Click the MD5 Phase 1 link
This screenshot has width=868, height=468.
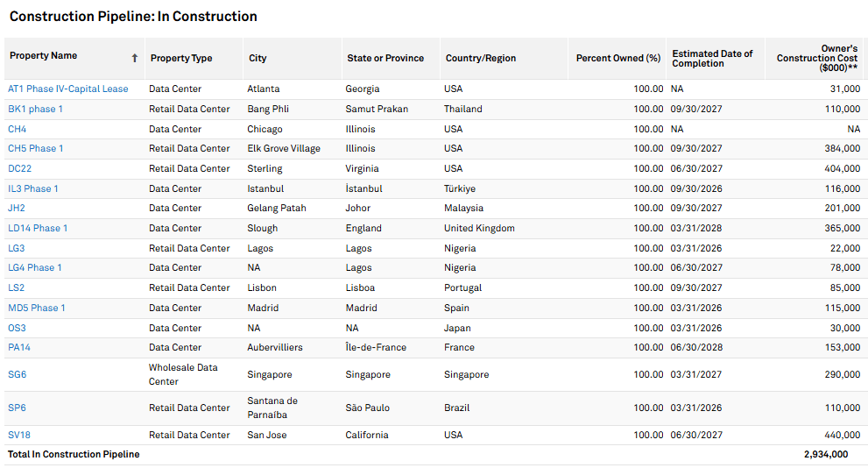(x=37, y=308)
